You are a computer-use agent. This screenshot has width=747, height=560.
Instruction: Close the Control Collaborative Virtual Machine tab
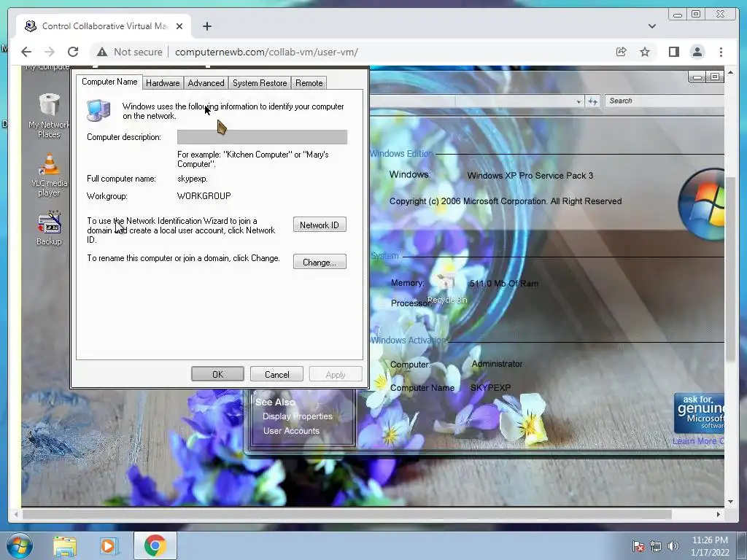tap(179, 26)
